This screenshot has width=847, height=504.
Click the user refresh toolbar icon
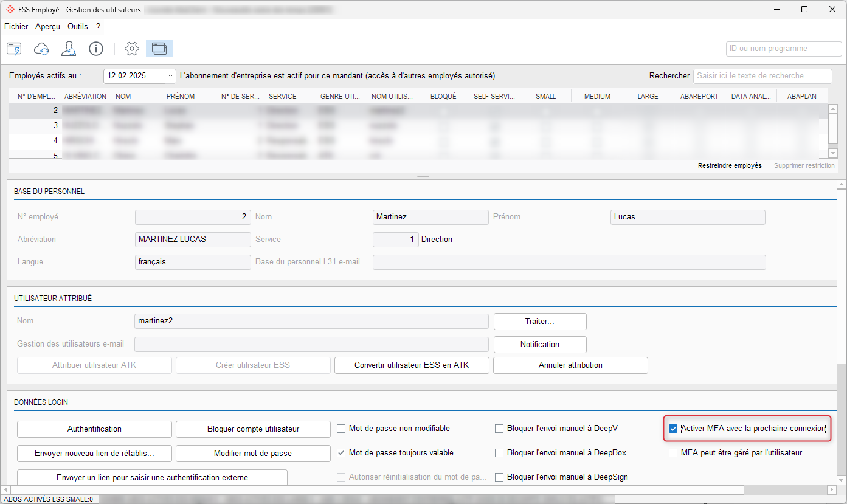pos(69,49)
